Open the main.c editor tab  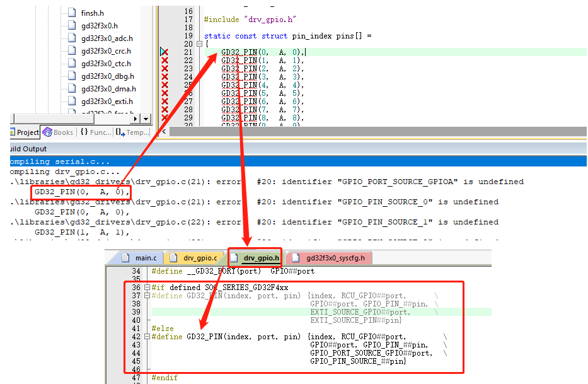[x=141, y=258]
